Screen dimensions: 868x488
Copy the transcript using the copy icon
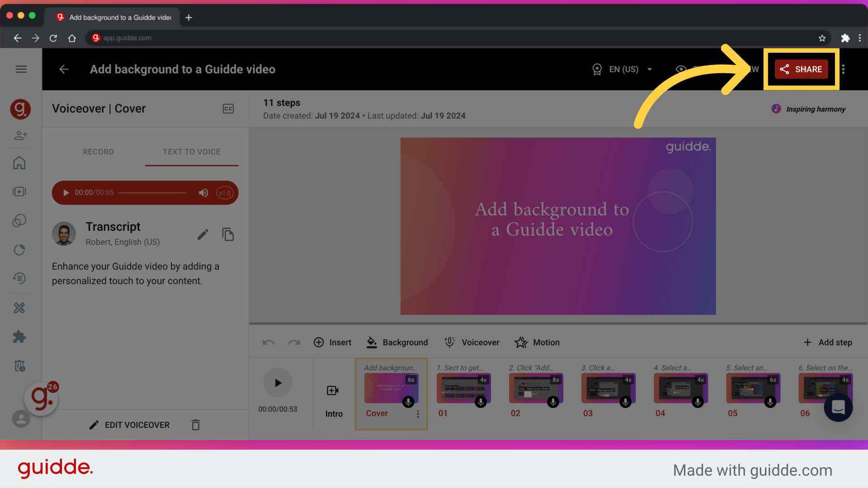pyautogui.click(x=228, y=234)
